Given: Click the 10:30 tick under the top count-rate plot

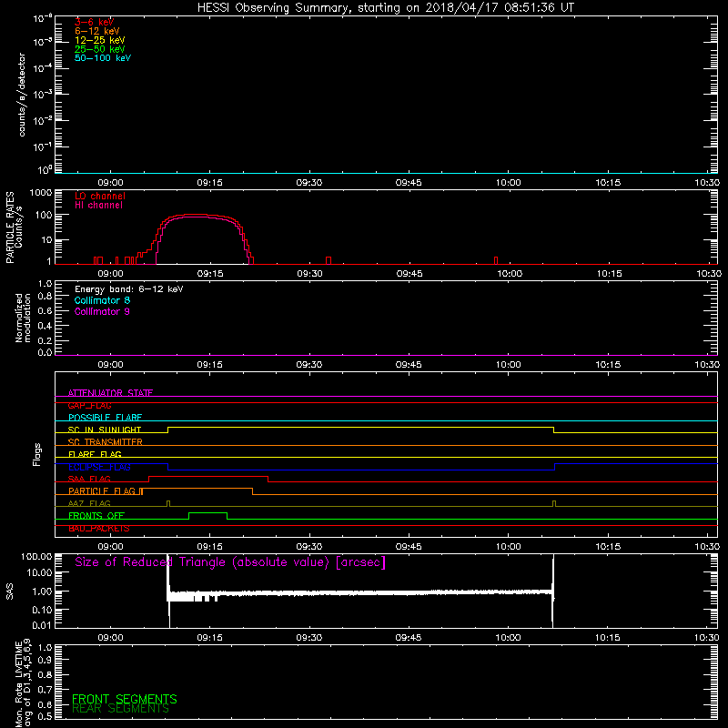Looking at the screenshot, I should (x=707, y=183).
